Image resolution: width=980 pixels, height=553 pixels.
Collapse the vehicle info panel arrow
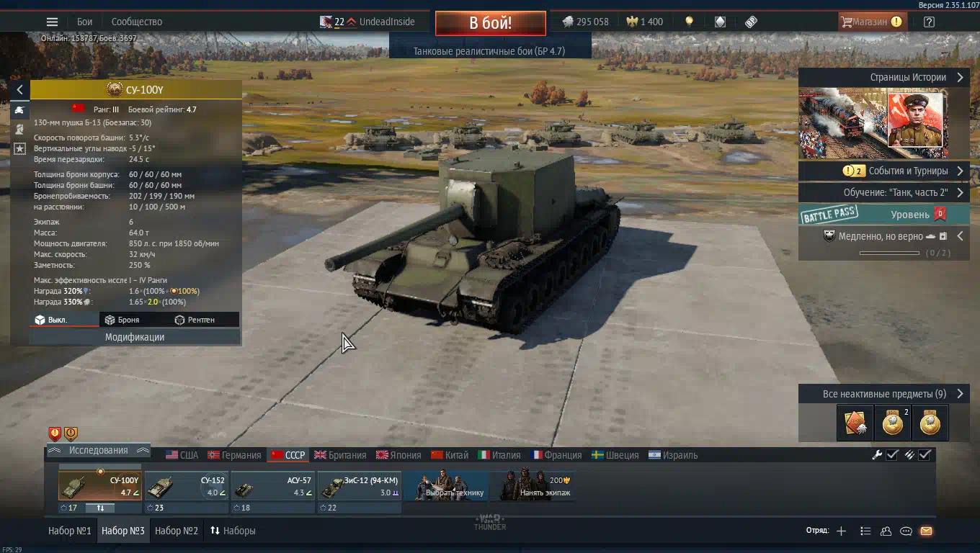pos(19,89)
